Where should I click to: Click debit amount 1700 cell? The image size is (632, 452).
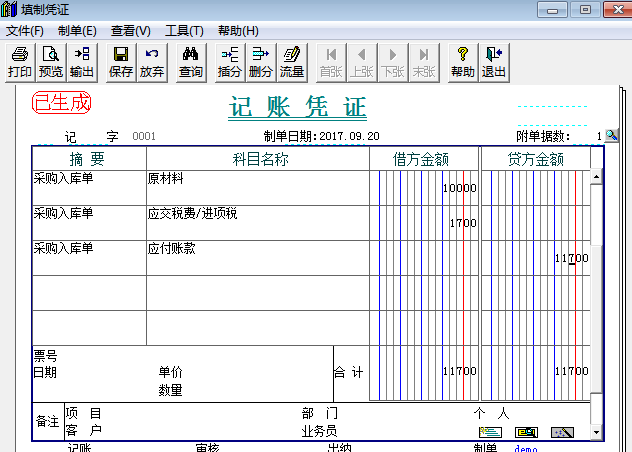click(x=424, y=223)
